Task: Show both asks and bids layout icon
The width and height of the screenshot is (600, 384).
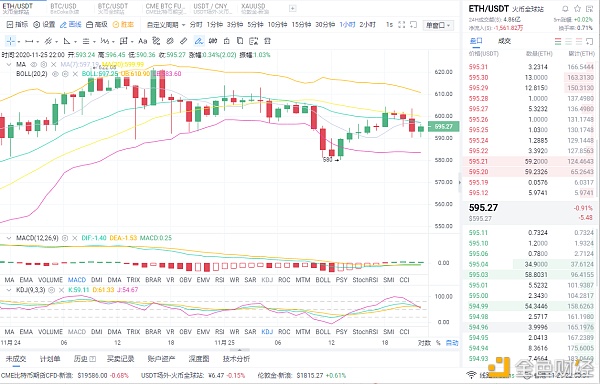Action: [558, 41]
